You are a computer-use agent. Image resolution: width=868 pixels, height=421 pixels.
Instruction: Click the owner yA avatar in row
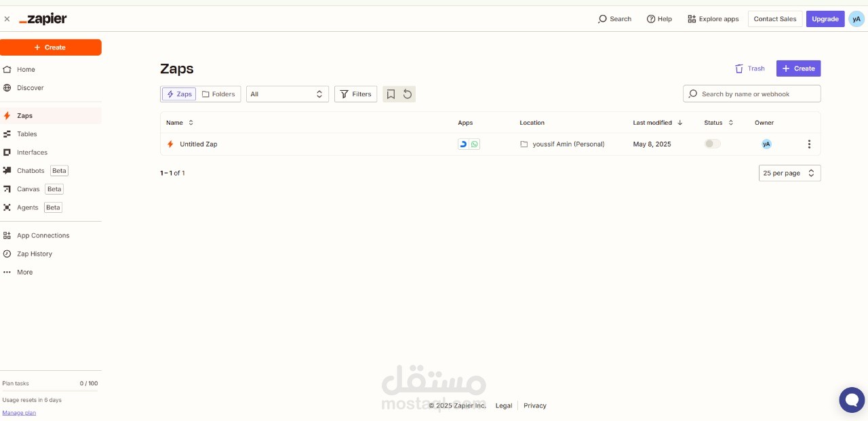tap(766, 144)
